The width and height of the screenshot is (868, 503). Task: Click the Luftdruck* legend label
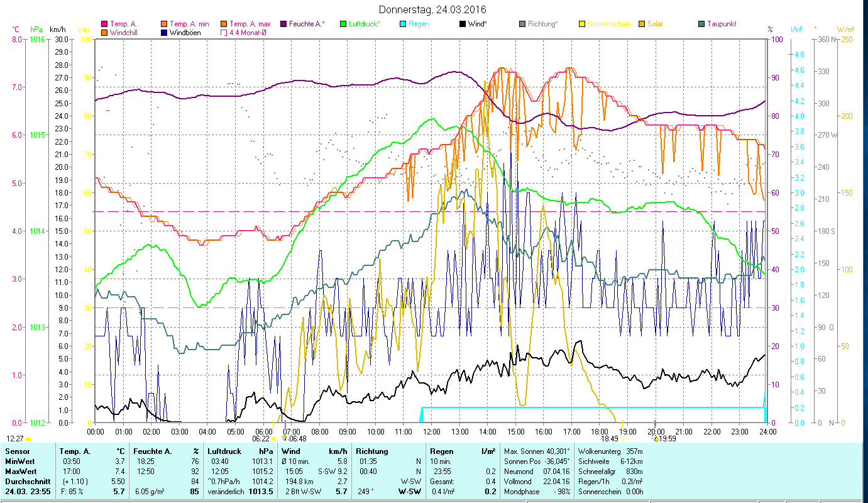(365, 24)
